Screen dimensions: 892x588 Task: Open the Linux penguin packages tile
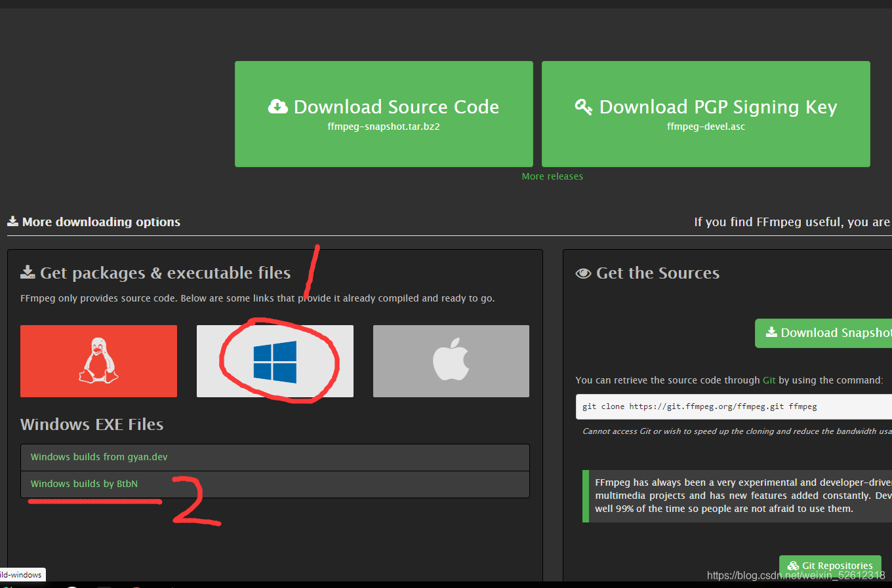(98, 361)
